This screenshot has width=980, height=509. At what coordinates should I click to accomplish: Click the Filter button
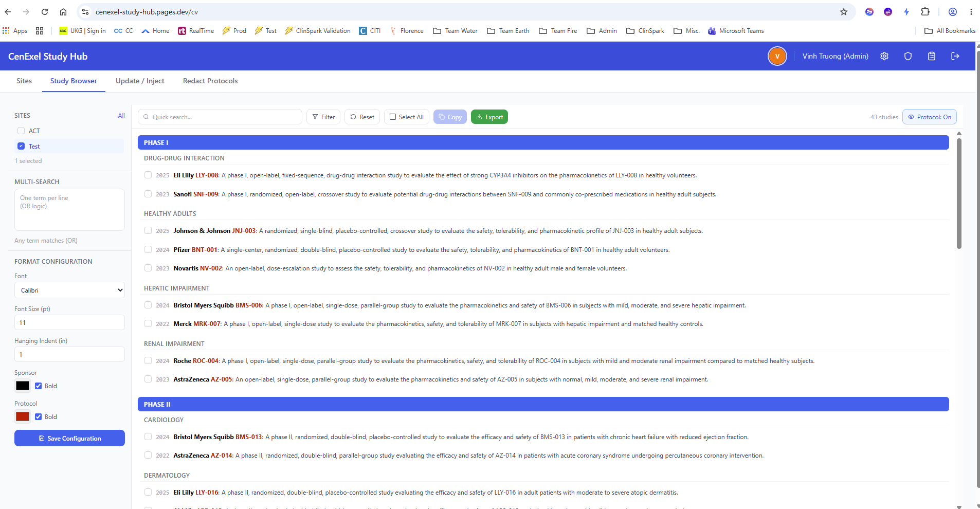(323, 117)
